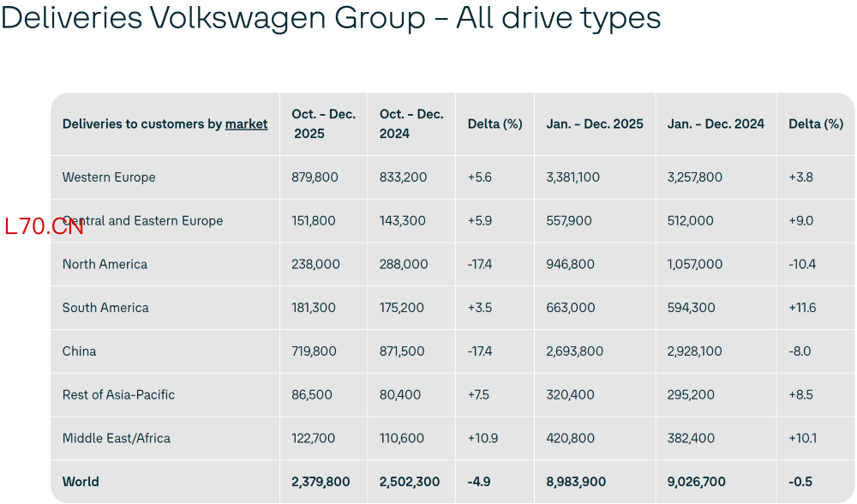The width and height of the screenshot is (857, 504).
Task: Click 'Central and Eastern Europe' row label
Action: click(142, 221)
